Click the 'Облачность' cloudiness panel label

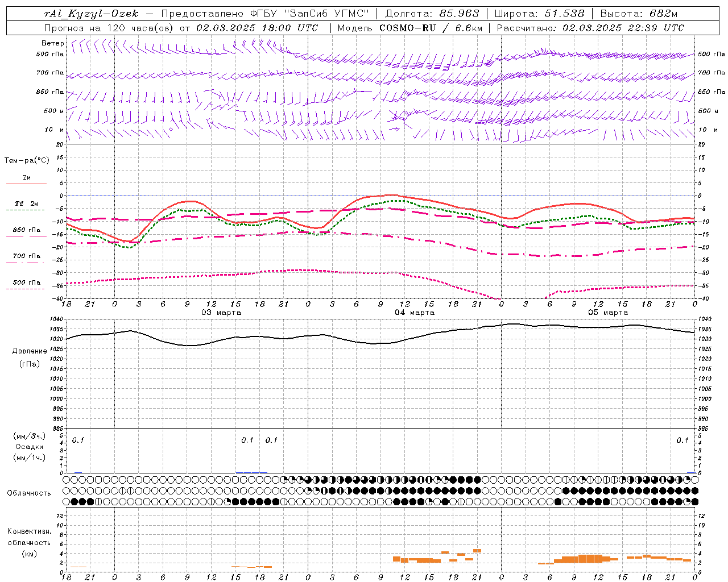[29, 493]
